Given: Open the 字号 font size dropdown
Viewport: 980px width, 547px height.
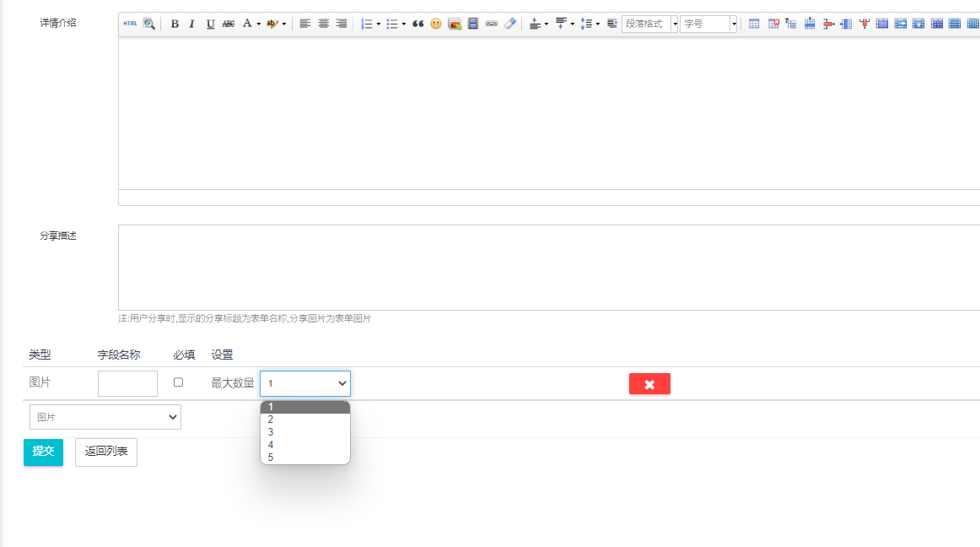Looking at the screenshot, I should click(708, 24).
